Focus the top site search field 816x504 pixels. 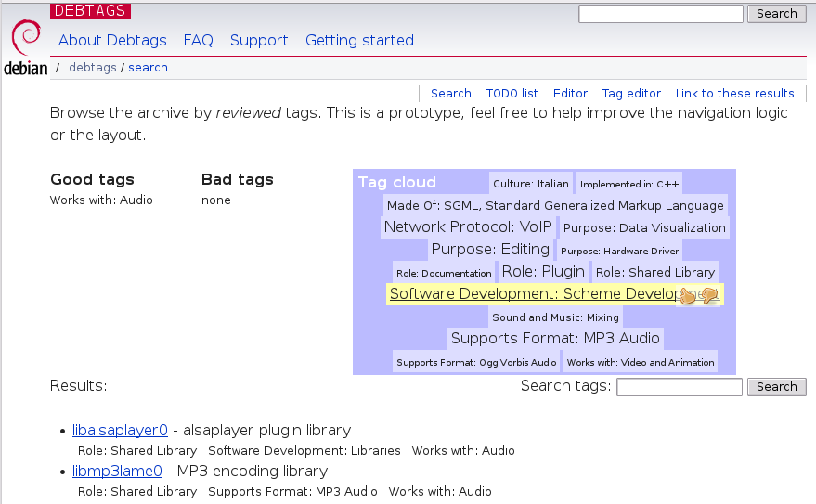pos(661,14)
